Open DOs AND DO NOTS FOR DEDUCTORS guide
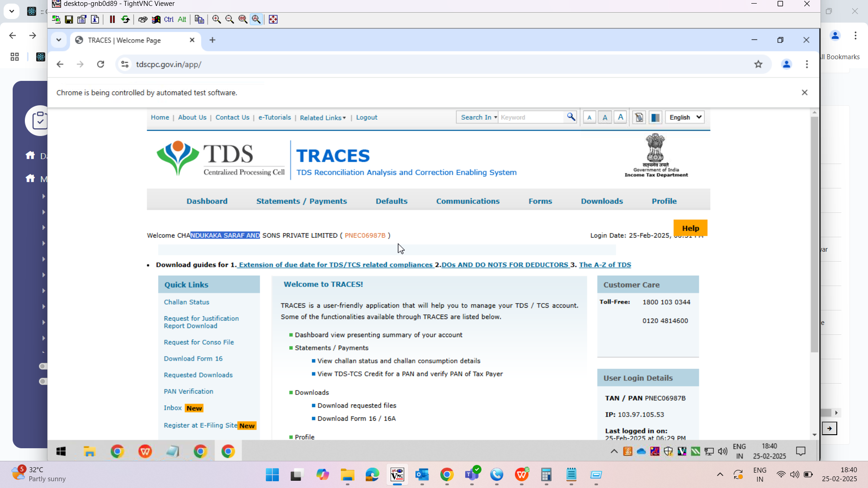The image size is (868, 488). tap(505, 265)
